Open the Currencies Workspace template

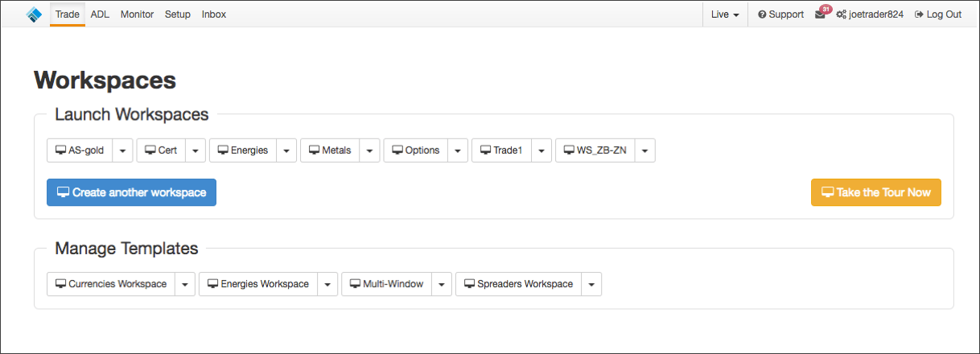click(111, 284)
